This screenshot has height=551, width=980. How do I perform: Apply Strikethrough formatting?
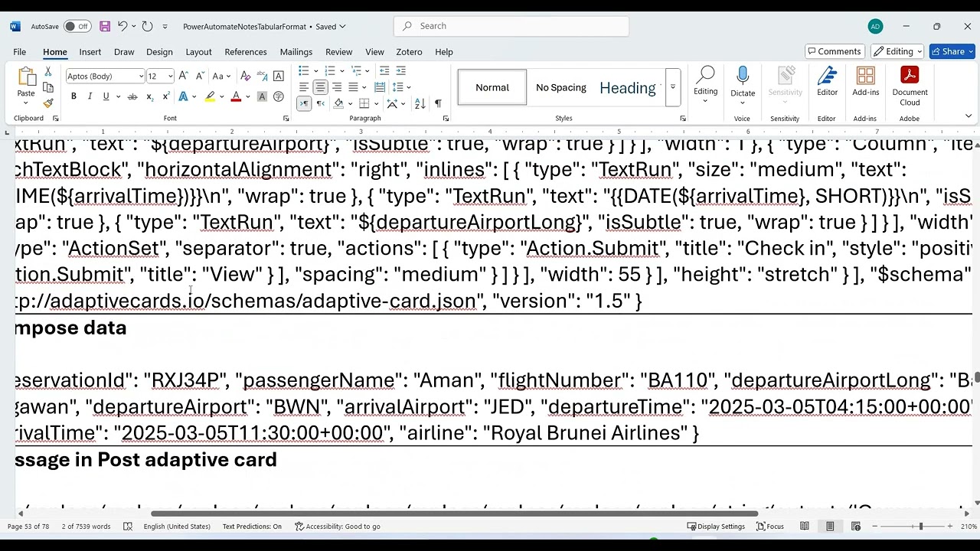click(132, 96)
